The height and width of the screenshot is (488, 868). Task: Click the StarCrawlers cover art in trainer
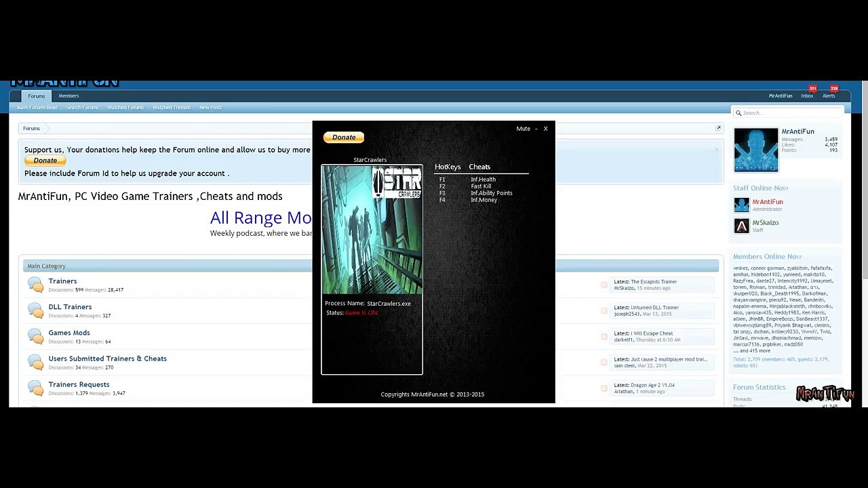point(372,229)
